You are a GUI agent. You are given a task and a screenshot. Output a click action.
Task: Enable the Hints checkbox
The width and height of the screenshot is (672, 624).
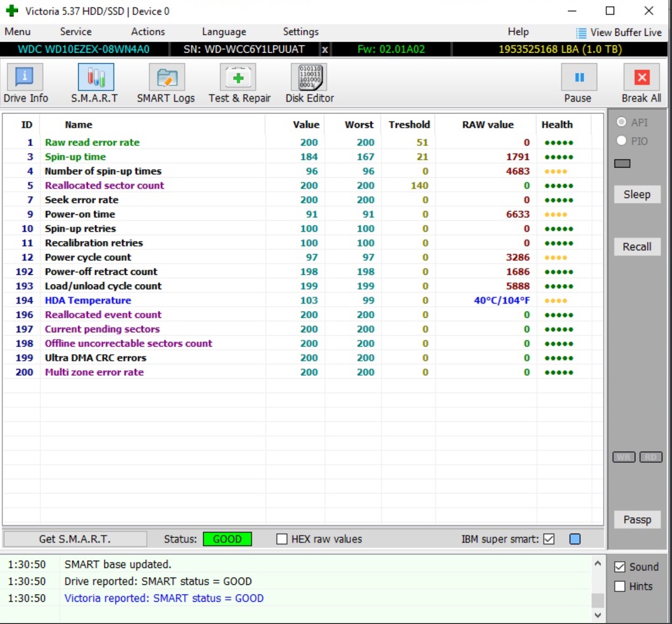(x=620, y=586)
